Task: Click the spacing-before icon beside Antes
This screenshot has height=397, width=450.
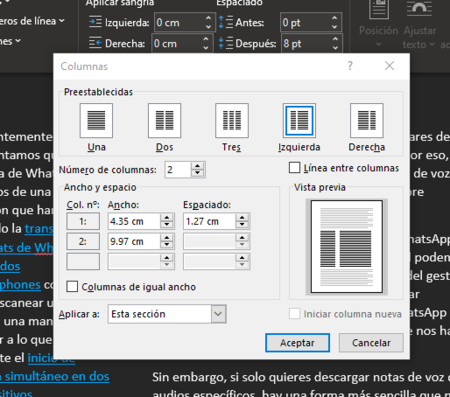Action: (x=226, y=22)
